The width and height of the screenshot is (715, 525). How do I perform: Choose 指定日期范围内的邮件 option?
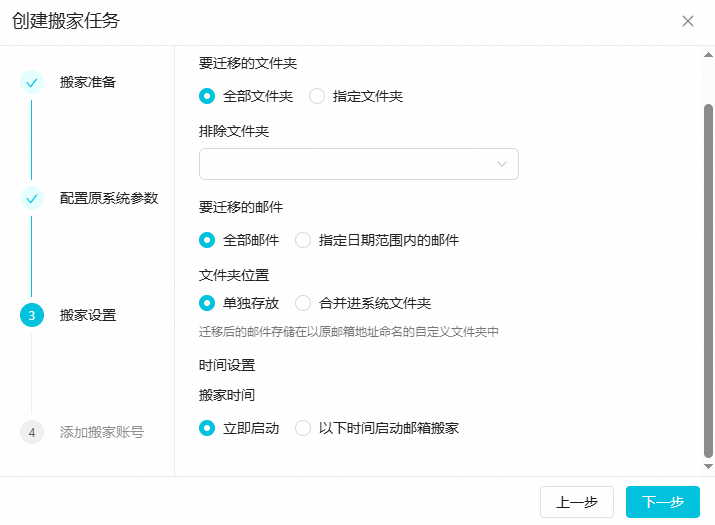click(303, 240)
